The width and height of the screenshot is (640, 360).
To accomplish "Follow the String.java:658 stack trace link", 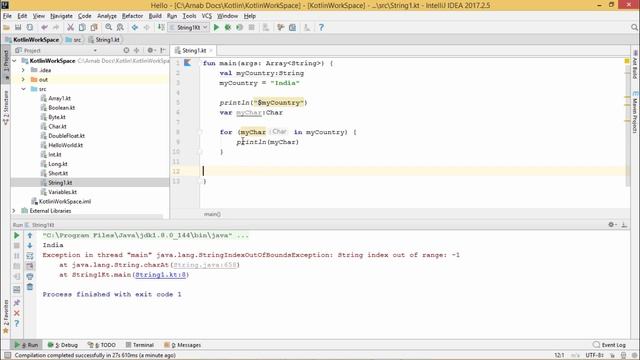I will click(x=204, y=265).
